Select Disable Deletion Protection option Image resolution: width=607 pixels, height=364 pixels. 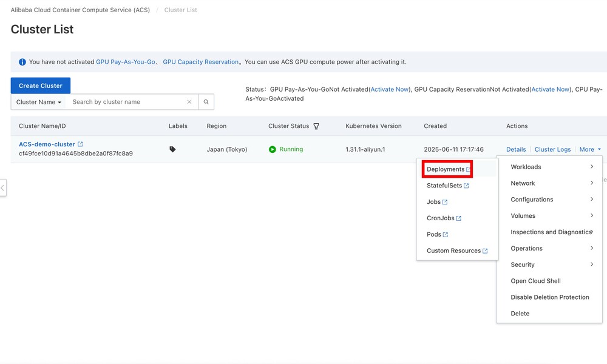(x=550, y=297)
